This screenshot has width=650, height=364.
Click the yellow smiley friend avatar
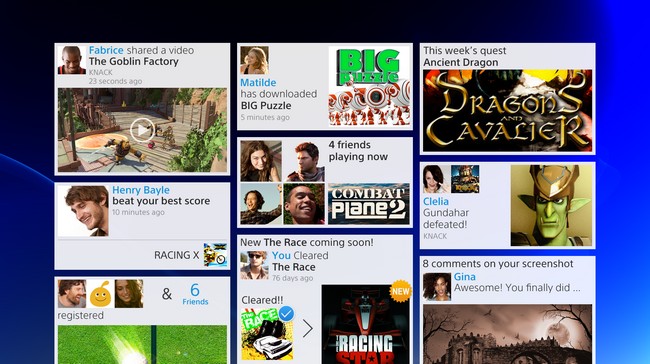click(100, 294)
